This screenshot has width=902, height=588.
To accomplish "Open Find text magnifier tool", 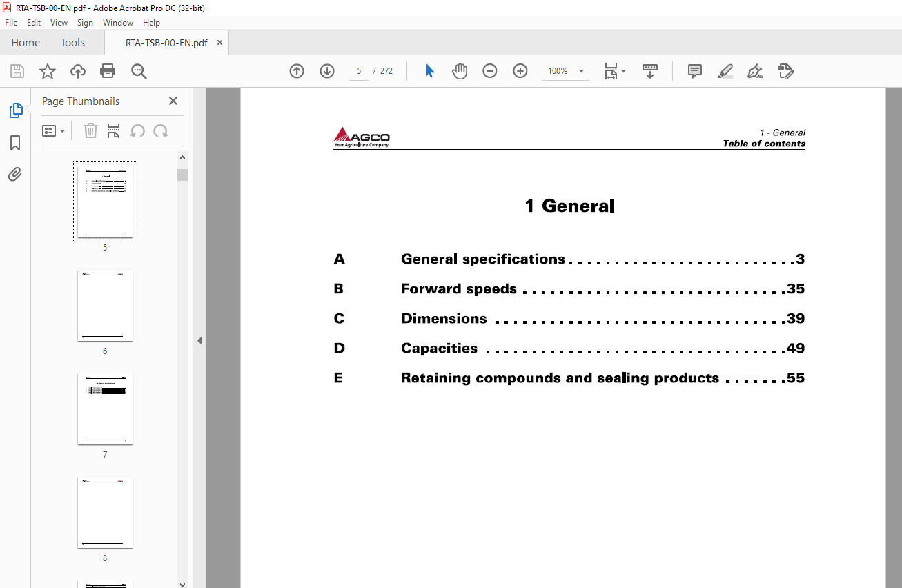I will 139,71.
